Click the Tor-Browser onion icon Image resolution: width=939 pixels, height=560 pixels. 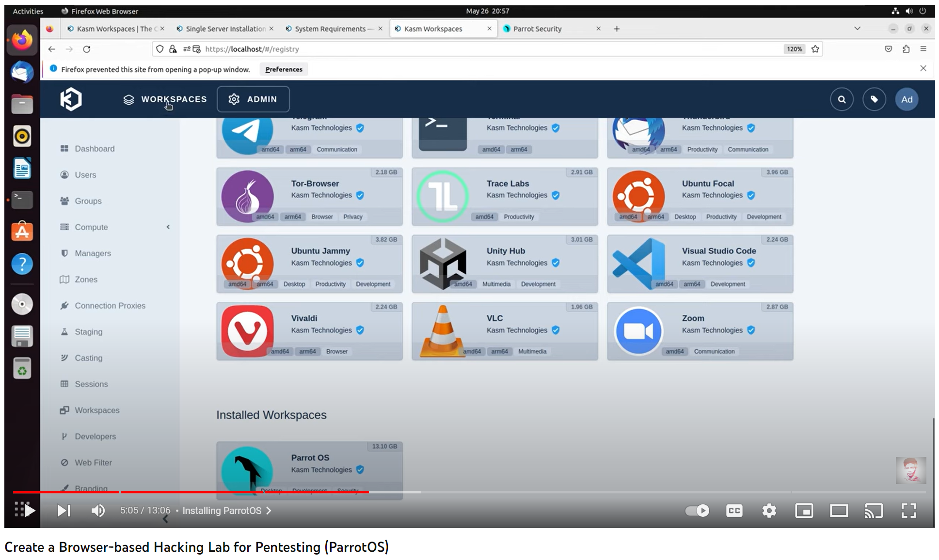pos(247,196)
